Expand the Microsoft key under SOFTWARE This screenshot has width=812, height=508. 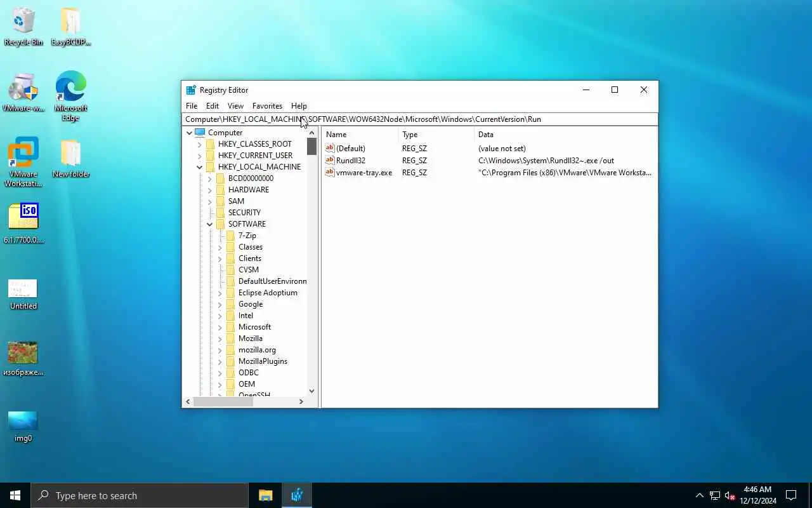pos(219,327)
